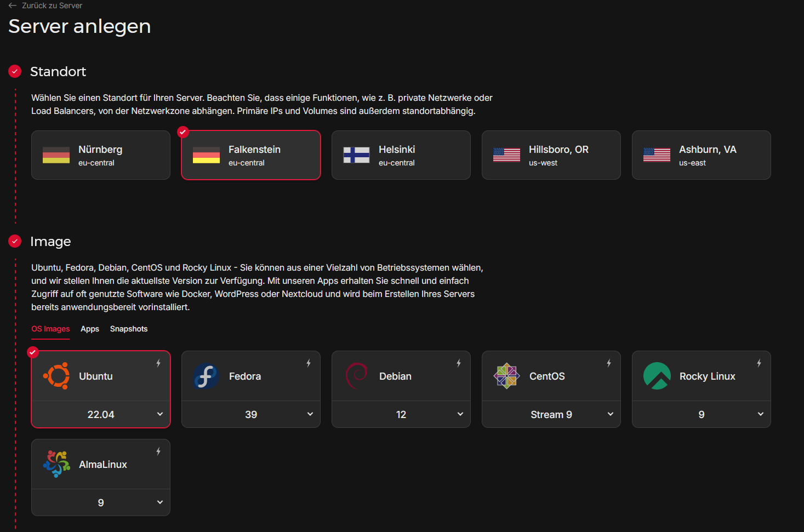Click the AlmaLinux logo icon
804x532 pixels.
click(56, 464)
